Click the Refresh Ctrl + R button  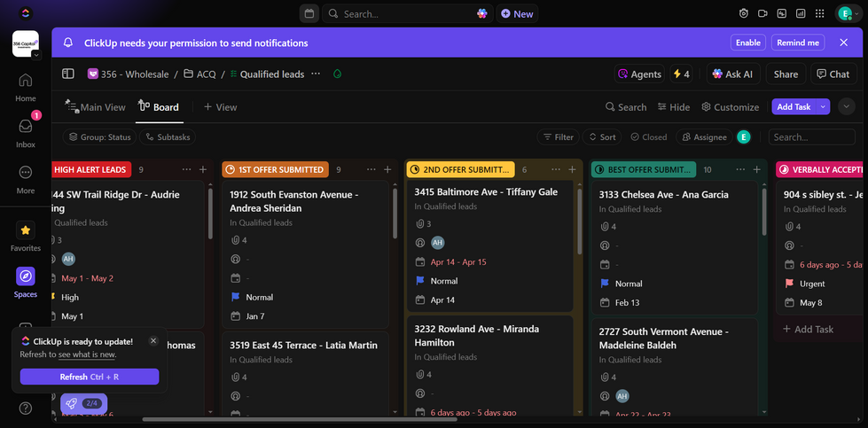90,377
